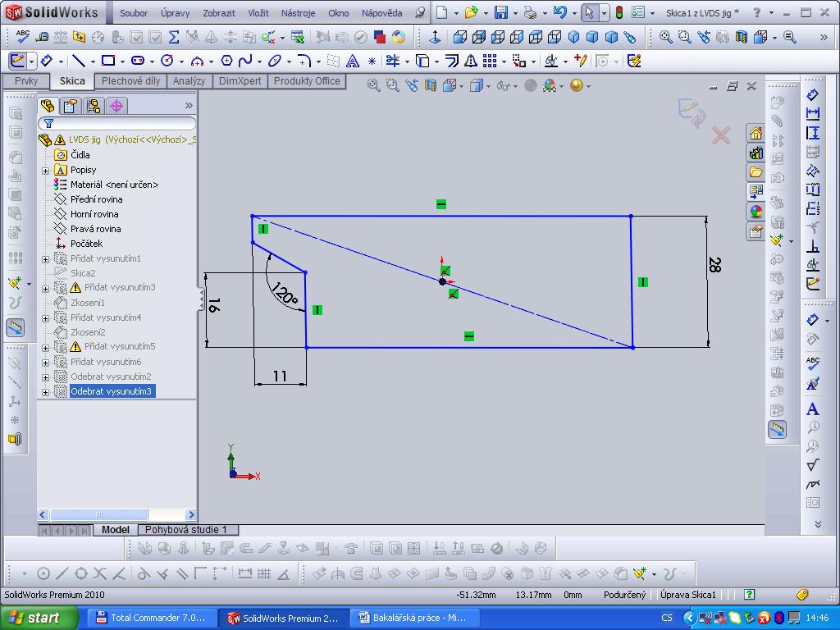The image size is (840, 630).
Task: Confirm sketch with exit sketch corner icon
Action: pos(692,112)
